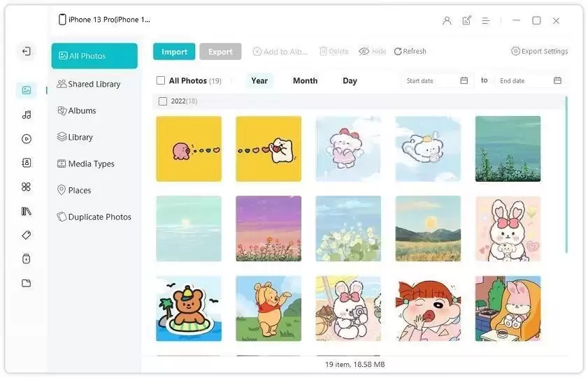The image size is (588, 378).
Task: Click the feedback edit icon
Action: point(466,20)
